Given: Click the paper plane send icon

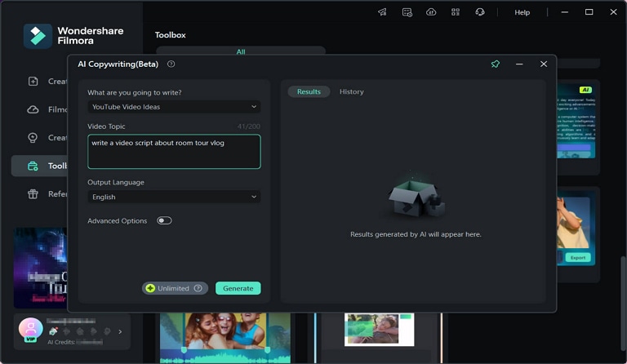Looking at the screenshot, I should (x=382, y=12).
